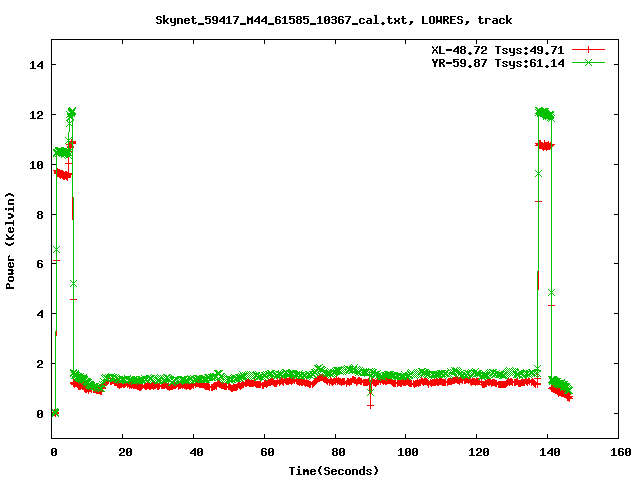Click the isolated green marker near 4.8 Kelvin at 141 seconds
The width and height of the screenshot is (640, 480).
click(x=551, y=293)
